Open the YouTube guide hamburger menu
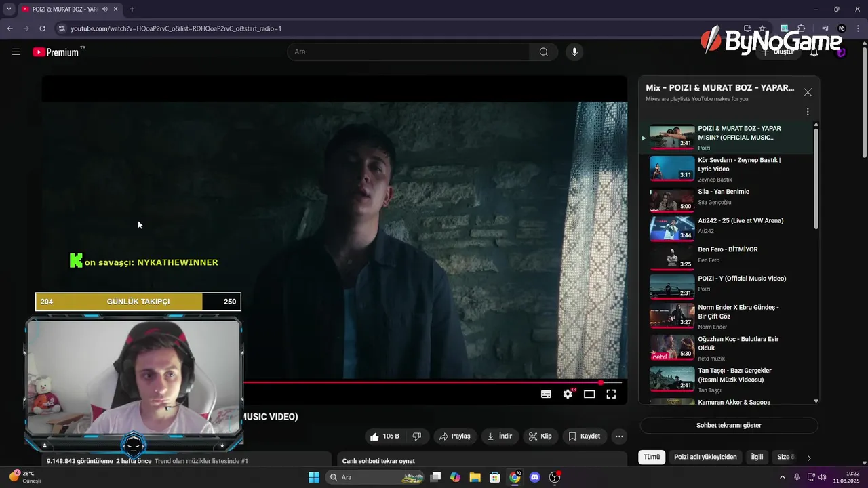 point(16,52)
